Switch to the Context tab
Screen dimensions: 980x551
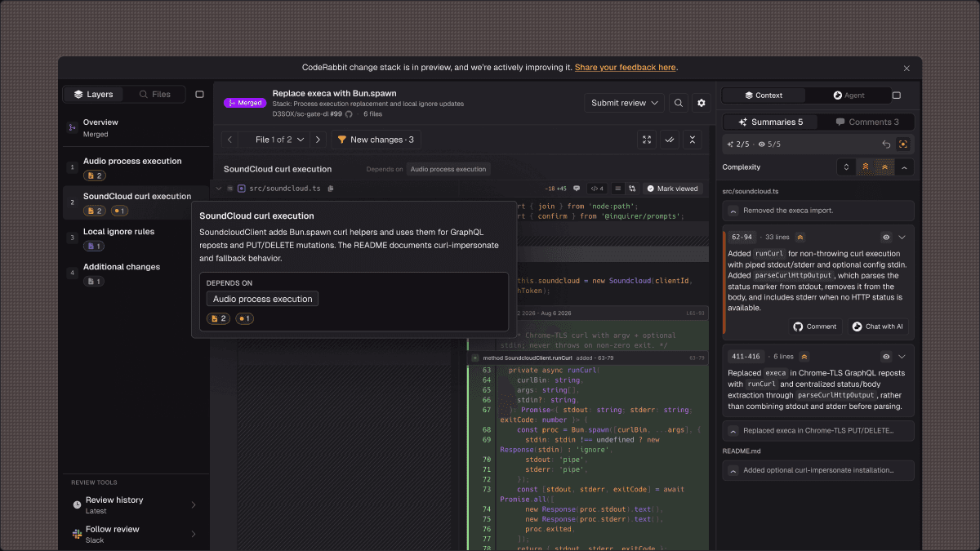click(764, 96)
